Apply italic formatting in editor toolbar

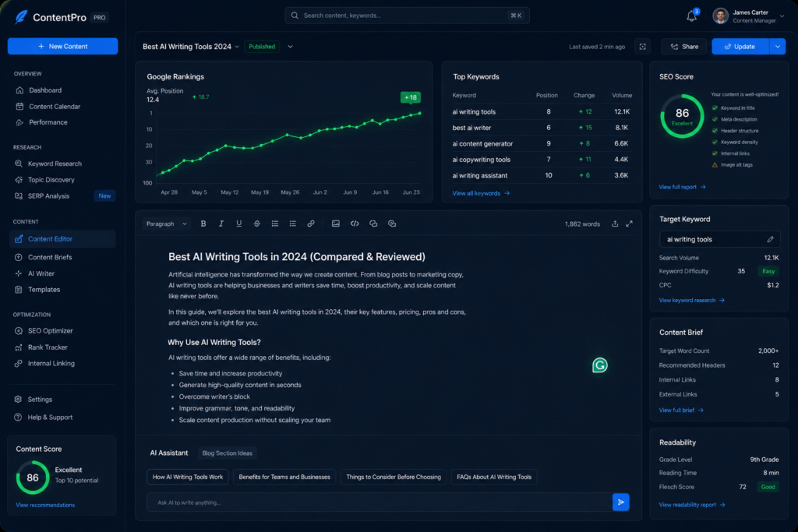(221, 224)
